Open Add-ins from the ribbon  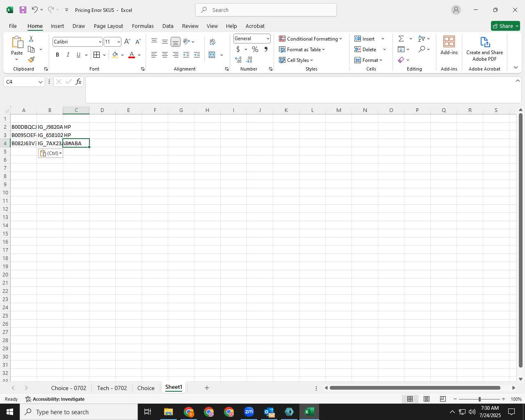pyautogui.click(x=449, y=46)
